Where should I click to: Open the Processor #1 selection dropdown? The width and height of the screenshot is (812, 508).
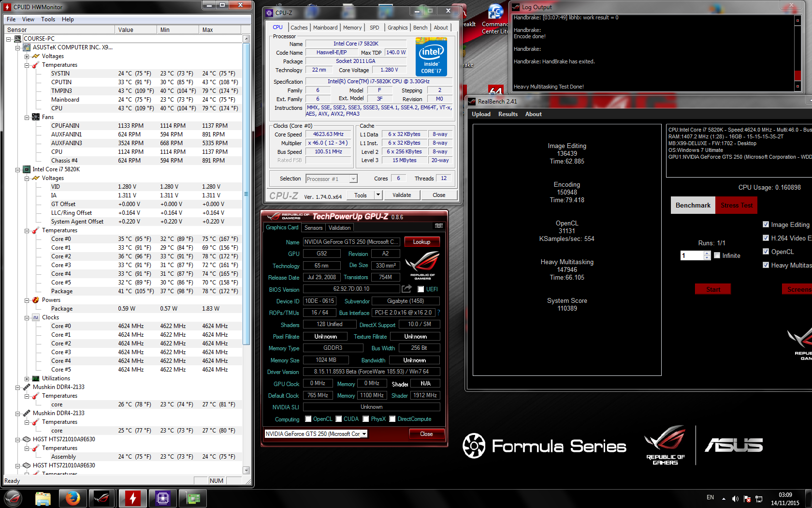pos(353,179)
